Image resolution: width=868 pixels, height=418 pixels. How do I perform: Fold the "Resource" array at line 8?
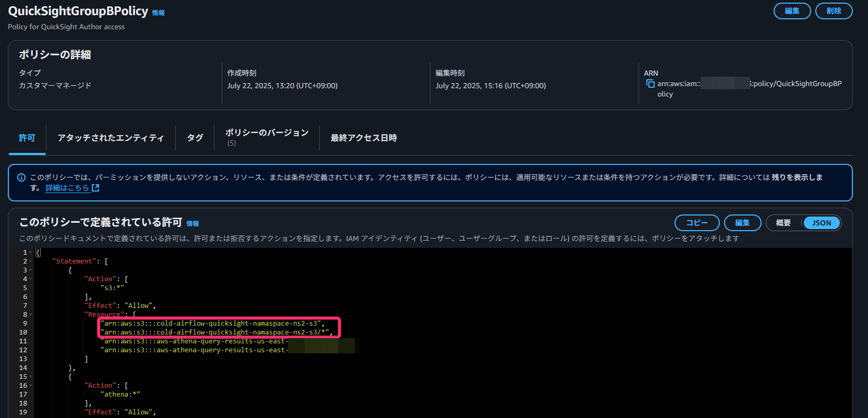[31, 315]
